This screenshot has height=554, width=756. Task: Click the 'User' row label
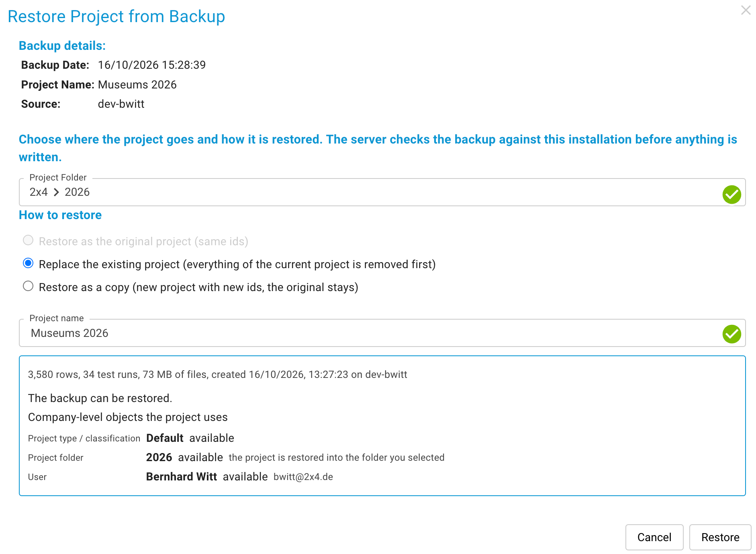click(x=37, y=477)
